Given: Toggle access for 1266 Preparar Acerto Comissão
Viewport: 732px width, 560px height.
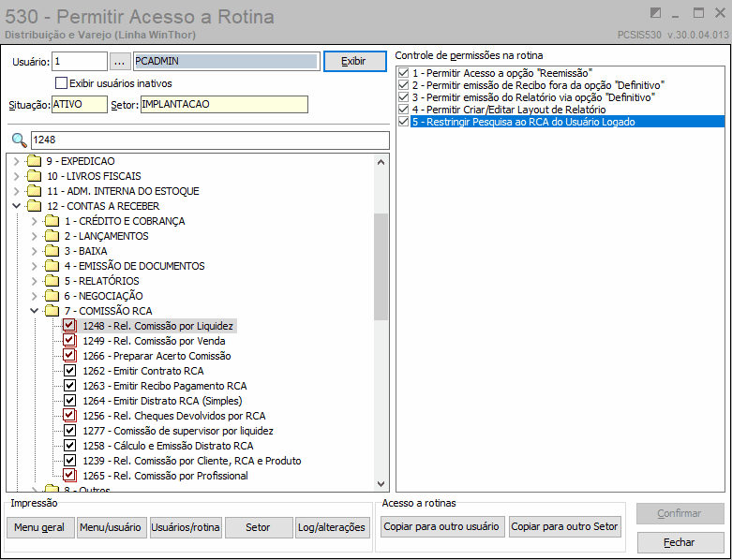Looking at the screenshot, I should coord(69,355).
